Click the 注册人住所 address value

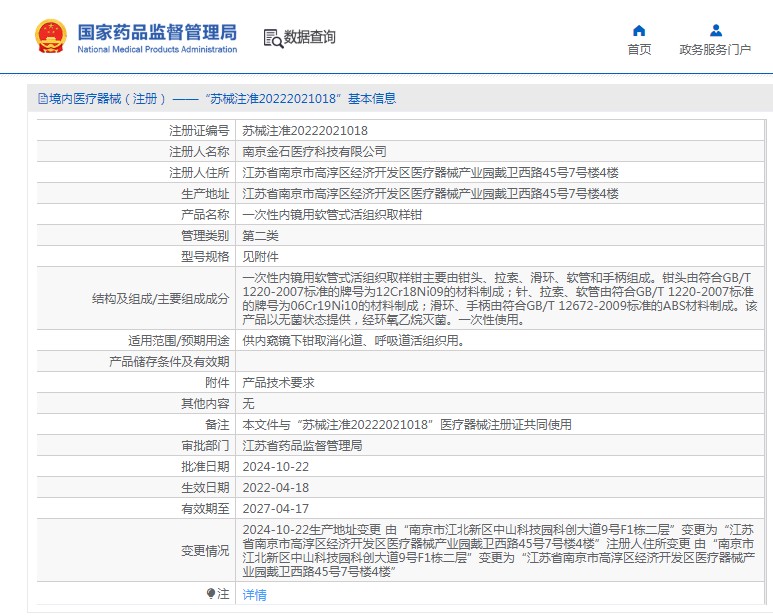(430, 172)
